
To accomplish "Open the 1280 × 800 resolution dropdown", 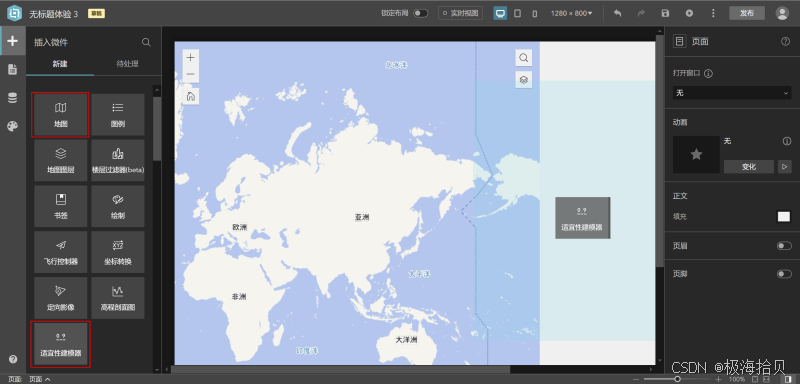I will (x=571, y=13).
